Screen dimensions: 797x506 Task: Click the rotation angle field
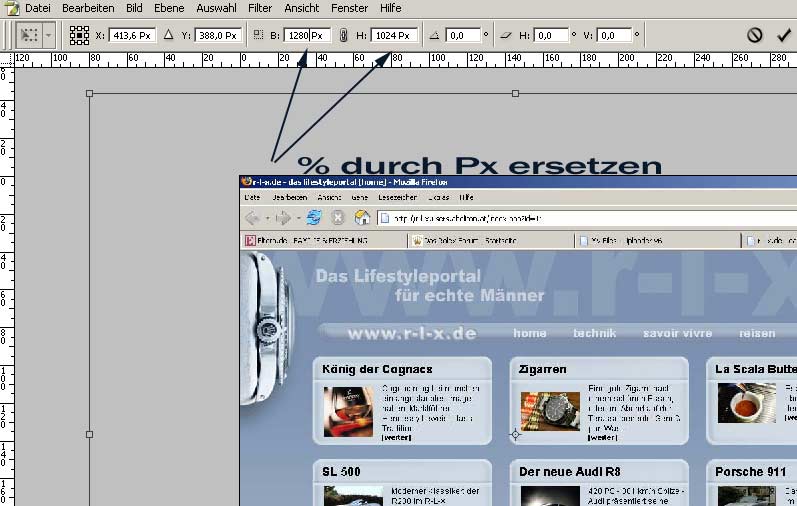pos(463,35)
